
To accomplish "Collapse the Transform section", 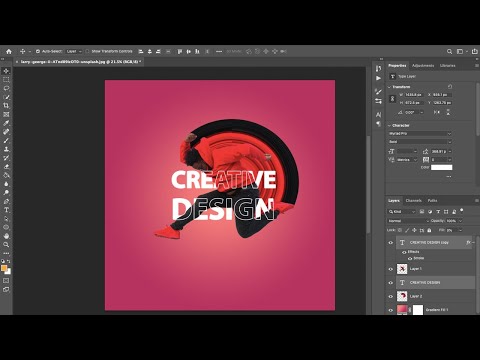I will 389,87.
